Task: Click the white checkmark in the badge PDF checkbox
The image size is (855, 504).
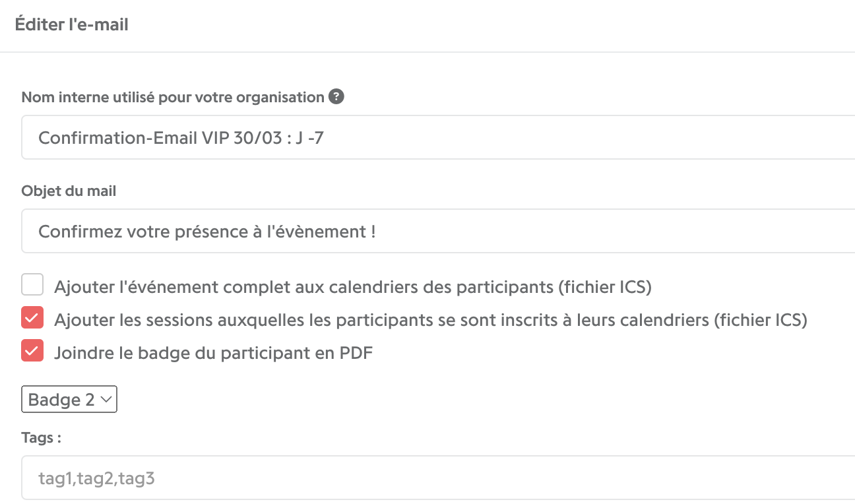Action: pos(32,351)
